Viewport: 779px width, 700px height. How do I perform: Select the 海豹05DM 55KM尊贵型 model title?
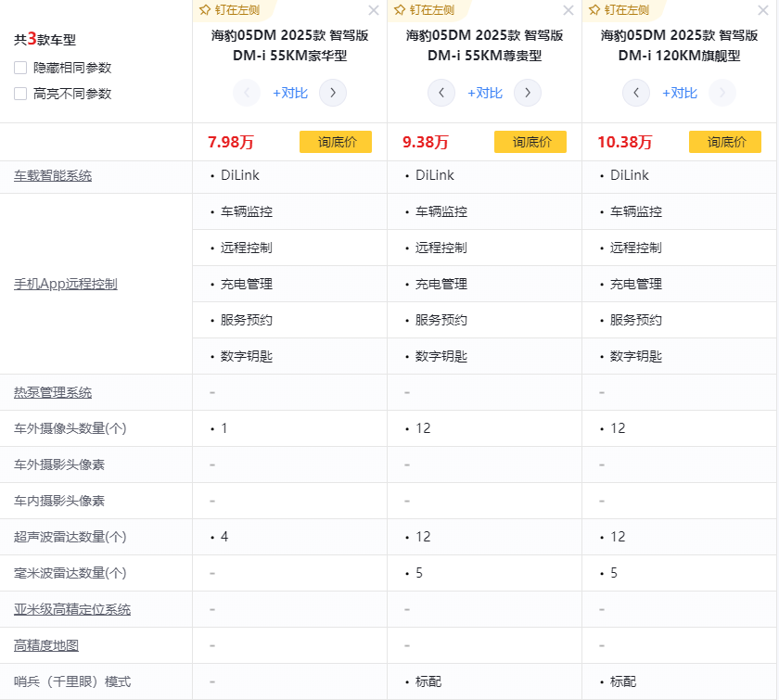point(484,45)
